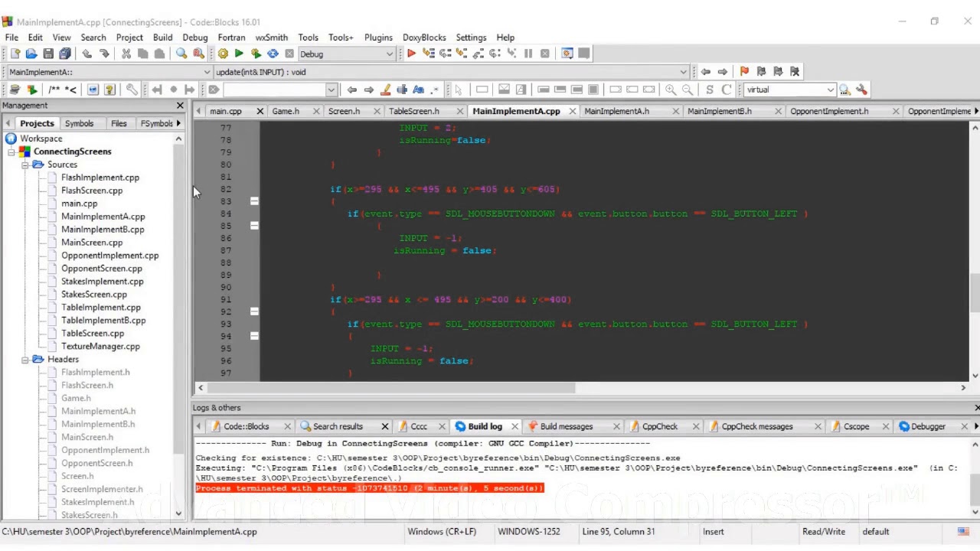
Task: Toggle the match case Aa option
Action: click(x=419, y=90)
